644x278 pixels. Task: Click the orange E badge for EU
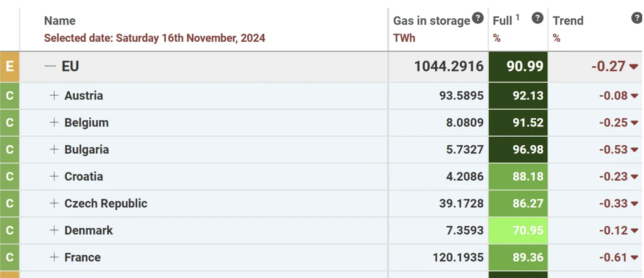(9, 66)
